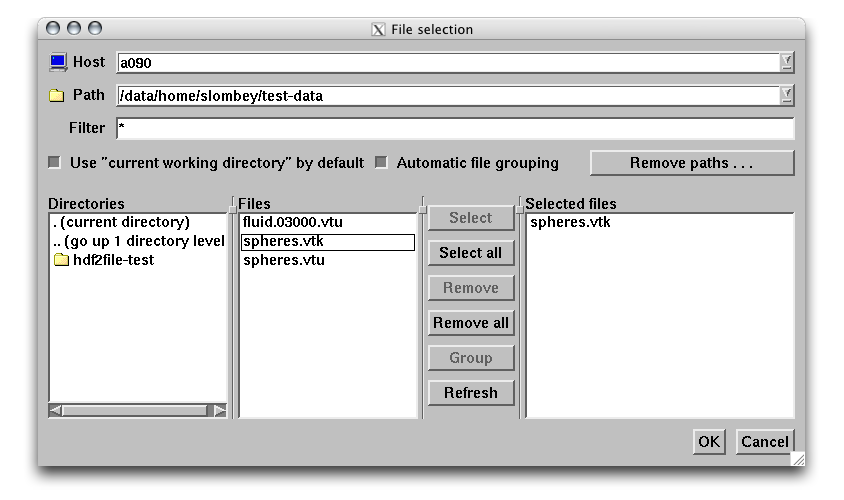This screenshot has height=500, width=844.
Task: Click the Directories horizontal scrollbar right arrow
Action: click(219, 410)
